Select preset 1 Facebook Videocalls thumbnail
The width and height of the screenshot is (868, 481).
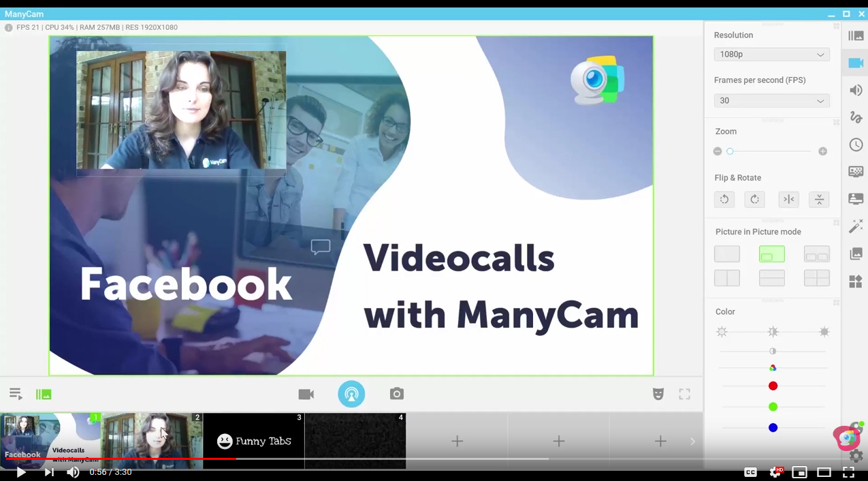pyautogui.click(x=50, y=441)
